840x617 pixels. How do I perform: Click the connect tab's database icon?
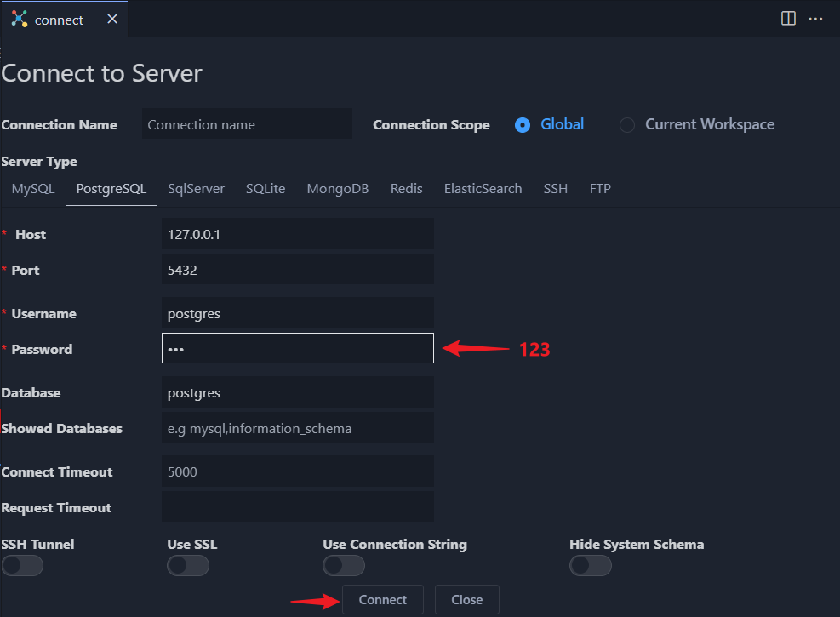coord(19,19)
